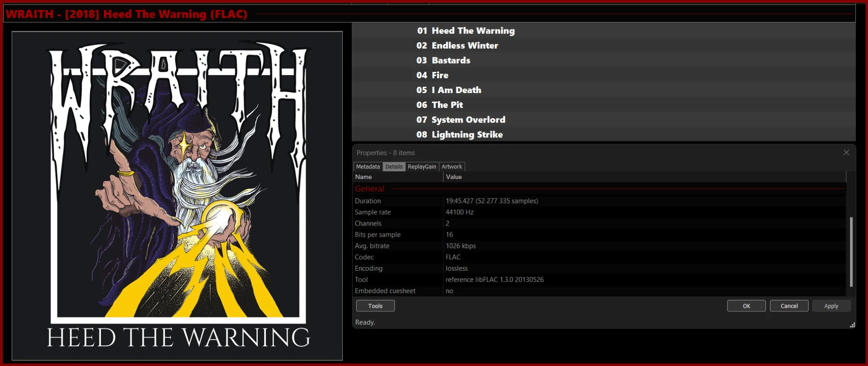Click the properties list vertical scrollbar

[x=851, y=252]
